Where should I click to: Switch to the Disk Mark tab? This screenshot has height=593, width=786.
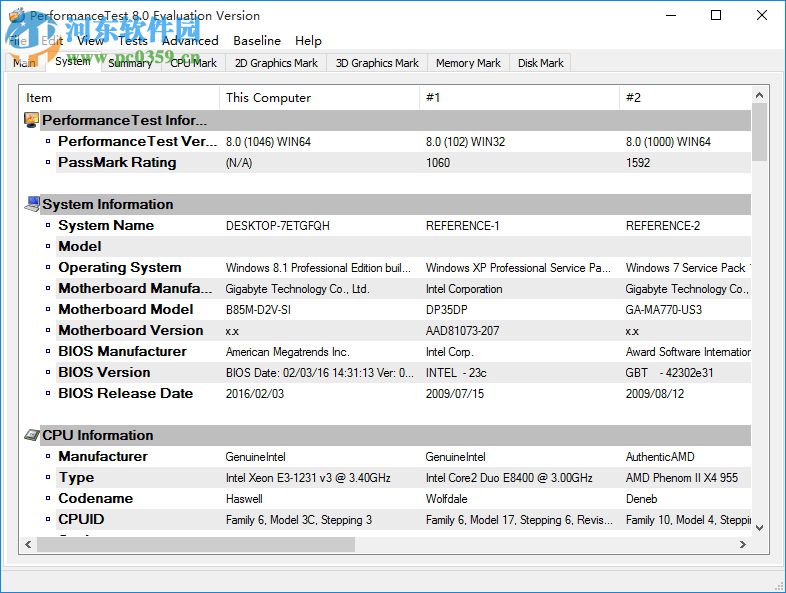pyautogui.click(x=540, y=63)
